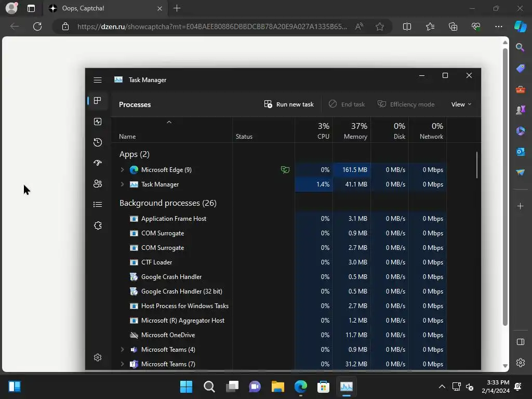532x399 pixels.
Task: Add page to favorites star icon
Action: click(x=380, y=26)
